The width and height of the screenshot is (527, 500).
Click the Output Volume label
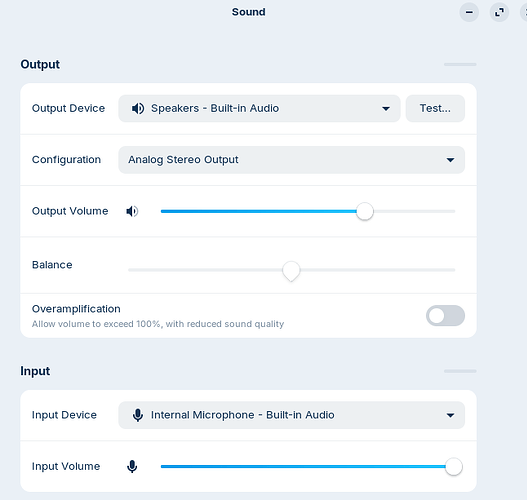click(x=70, y=211)
